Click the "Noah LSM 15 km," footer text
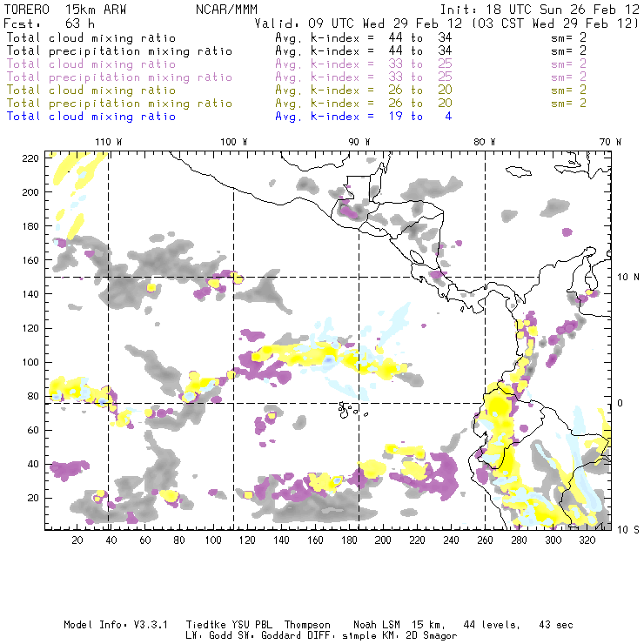Image resolution: width=644 pixels, height=644 pixels. (x=399, y=625)
